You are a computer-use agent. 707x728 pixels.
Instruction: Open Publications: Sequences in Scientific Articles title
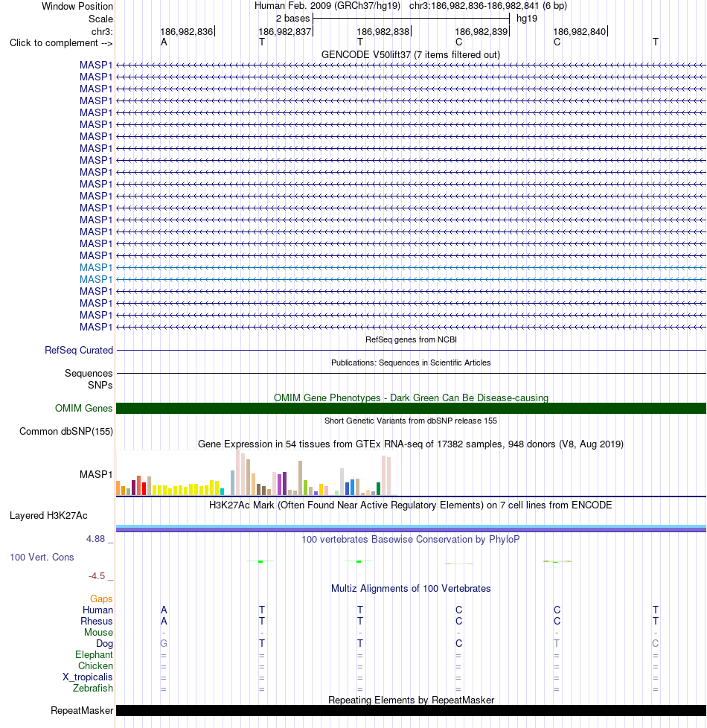click(x=411, y=363)
